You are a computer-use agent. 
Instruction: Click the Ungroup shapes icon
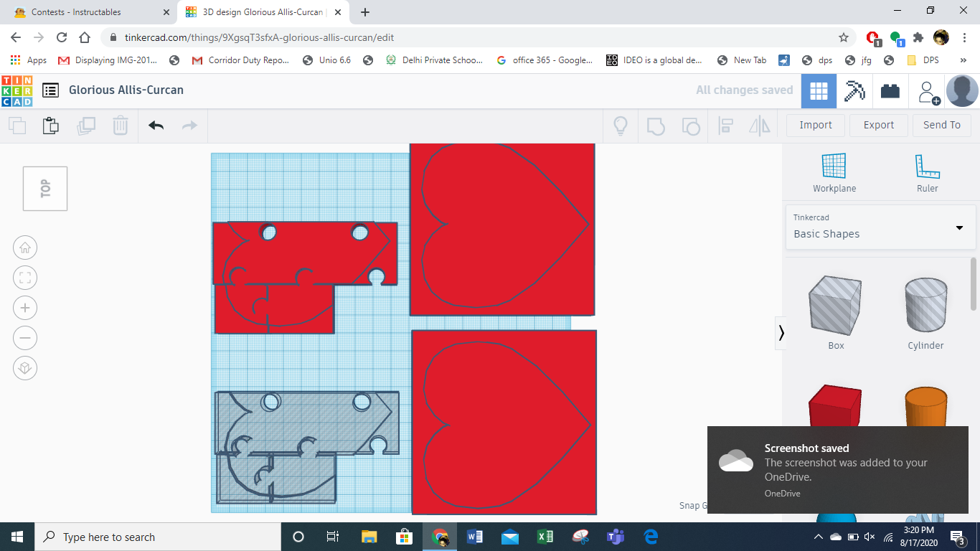pyautogui.click(x=690, y=126)
